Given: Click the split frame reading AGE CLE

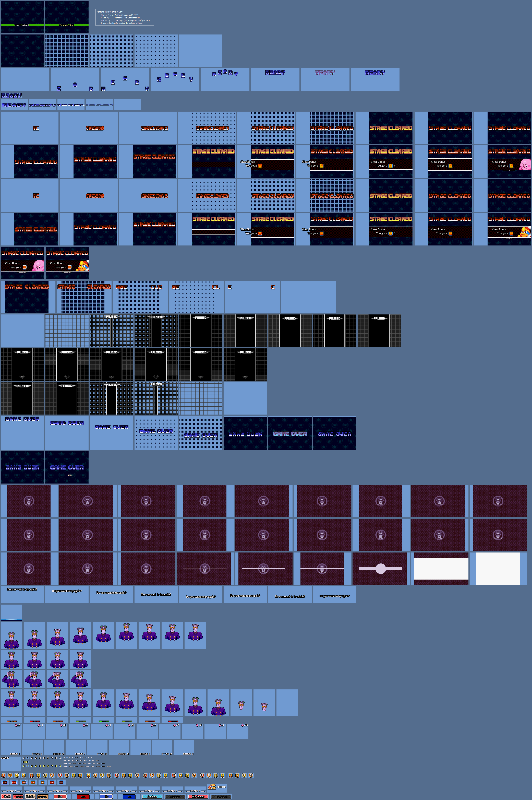Looking at the screenshot, I should [x=140, y=297].
